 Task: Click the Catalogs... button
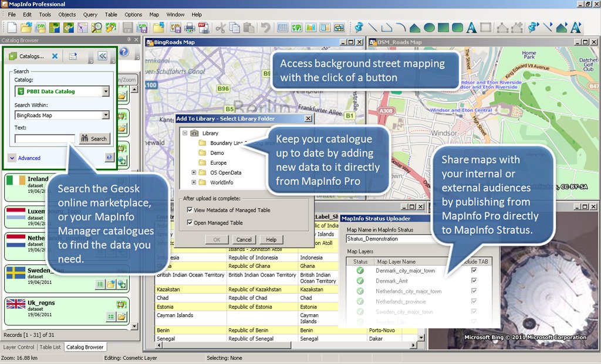(27, 56)
